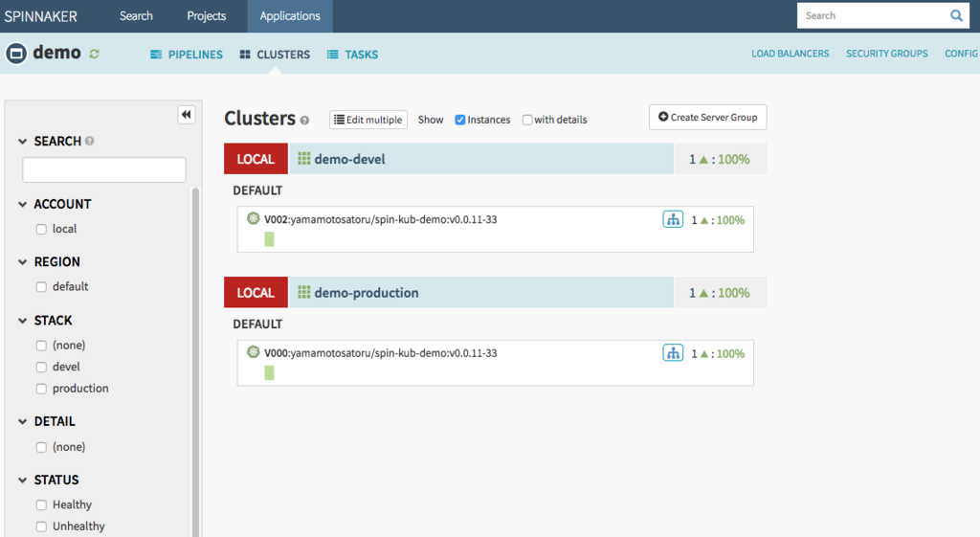
Task: Collapse the REGION filter section
Action: [23, 262]
